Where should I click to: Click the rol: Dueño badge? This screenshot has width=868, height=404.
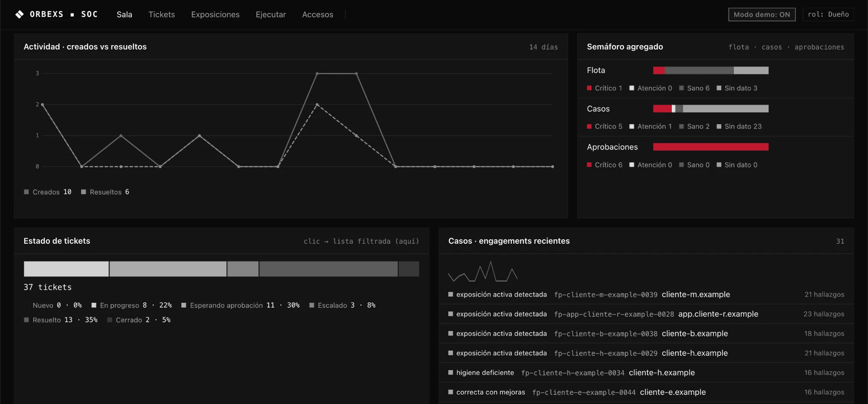click(x=828, y=14)
